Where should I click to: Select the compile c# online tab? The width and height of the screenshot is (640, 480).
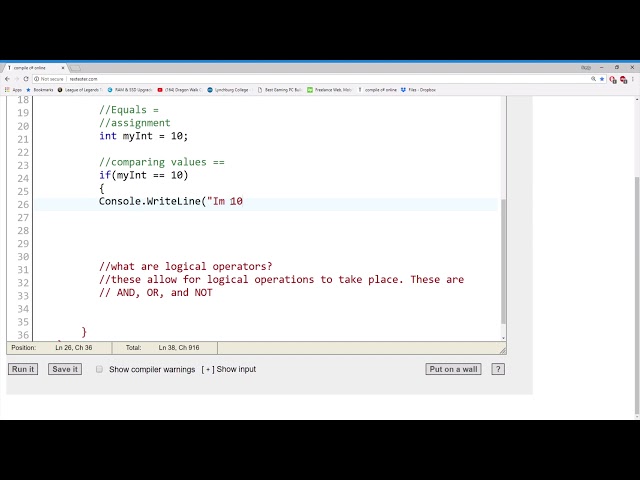tap(34, 68)
